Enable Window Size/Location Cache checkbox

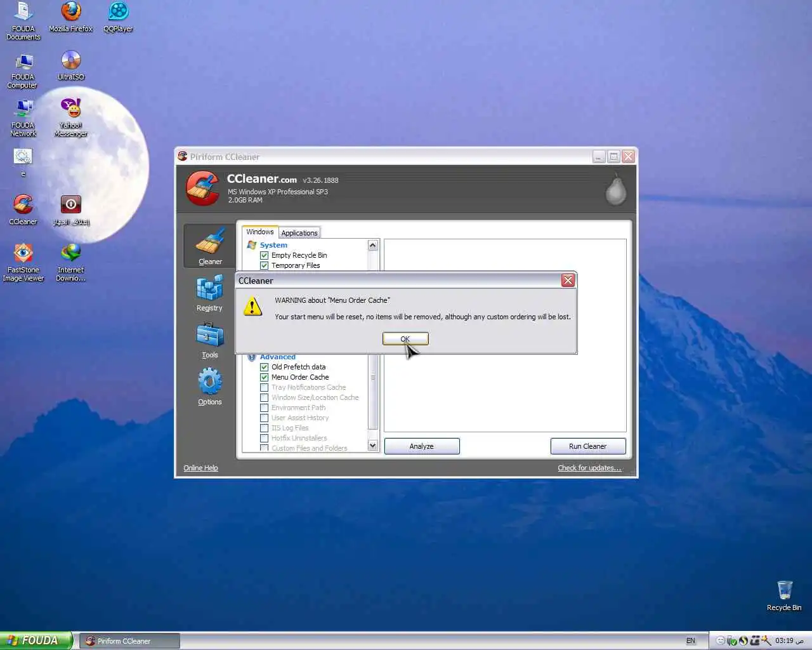265,397
